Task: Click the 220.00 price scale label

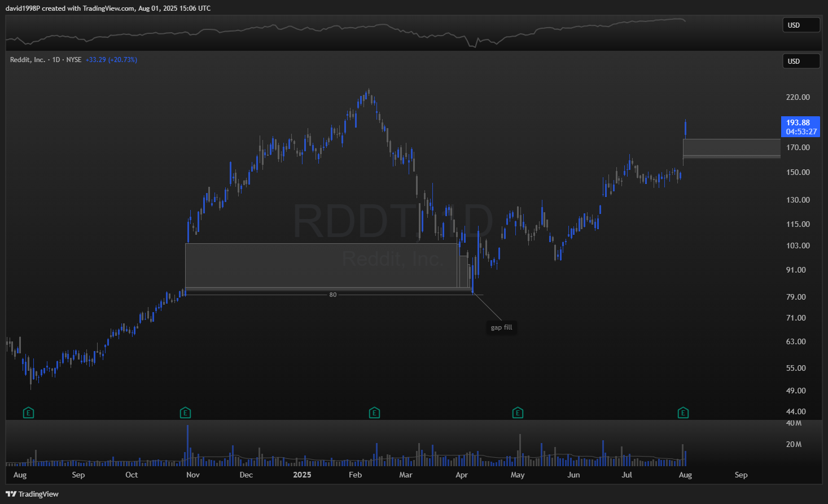Action: pos(798,97)
